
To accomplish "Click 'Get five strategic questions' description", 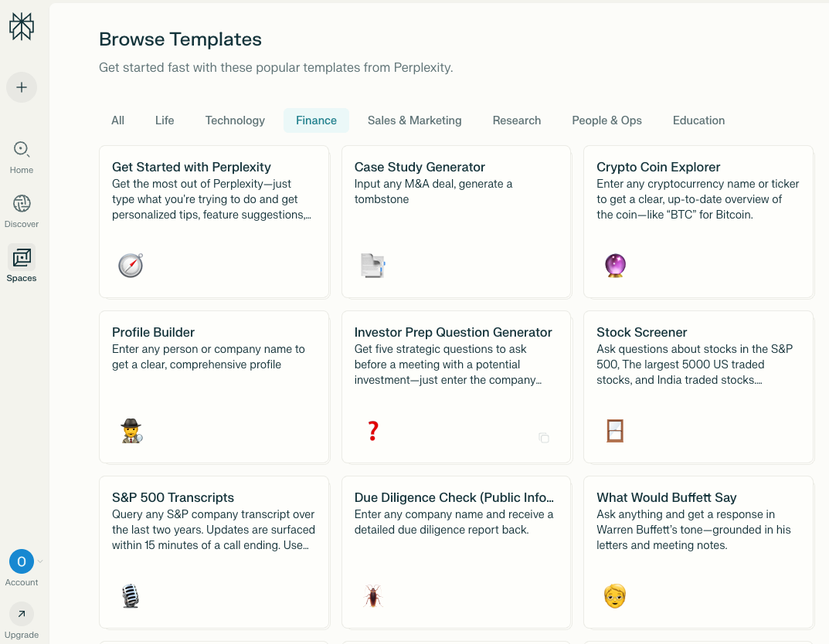I will coord(448,364).
